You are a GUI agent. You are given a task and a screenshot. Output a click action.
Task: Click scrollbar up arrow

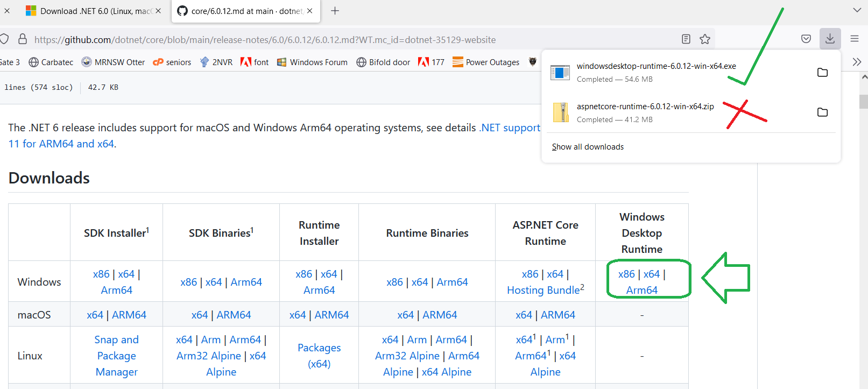[864, 77]
